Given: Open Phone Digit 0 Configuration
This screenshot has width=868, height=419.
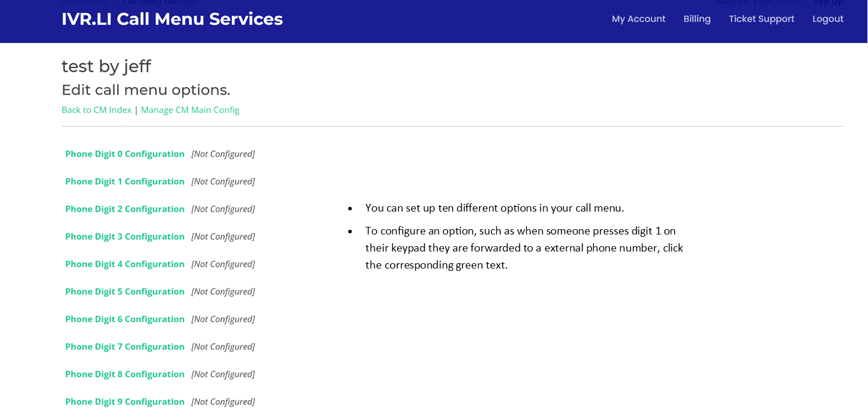Looking at the screenshot, I should [125, 154].
